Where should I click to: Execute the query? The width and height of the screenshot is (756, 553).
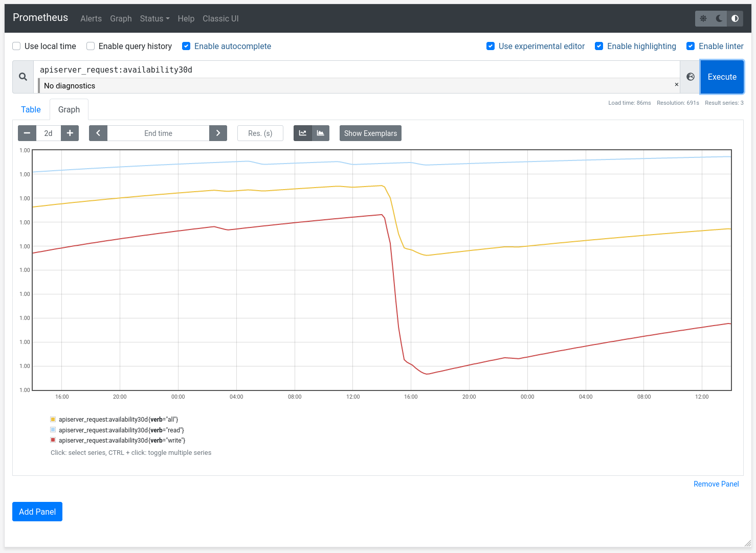point(722,77)
